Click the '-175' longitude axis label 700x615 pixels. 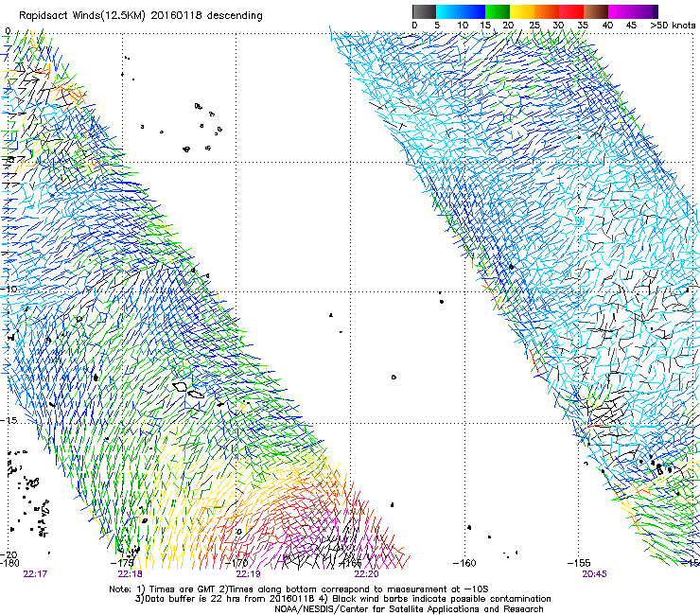tap(123, 563)
